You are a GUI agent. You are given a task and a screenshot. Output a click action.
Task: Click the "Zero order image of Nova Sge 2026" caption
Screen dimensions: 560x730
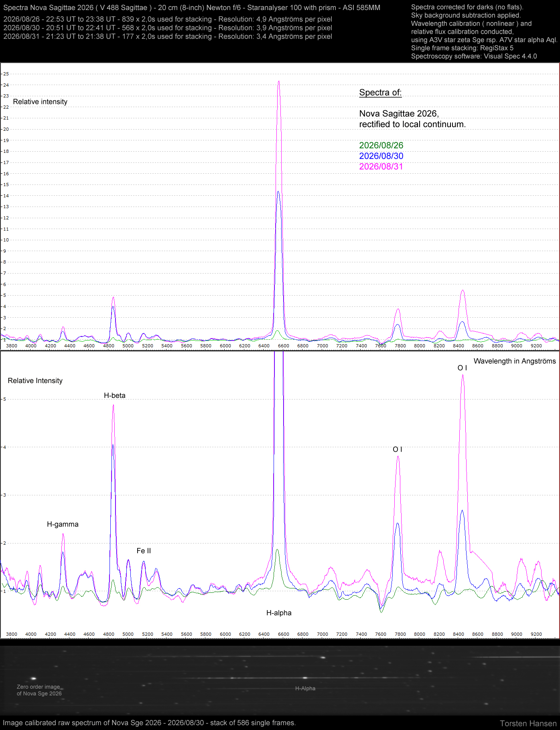pyautogui.click(x=39, y=690)
